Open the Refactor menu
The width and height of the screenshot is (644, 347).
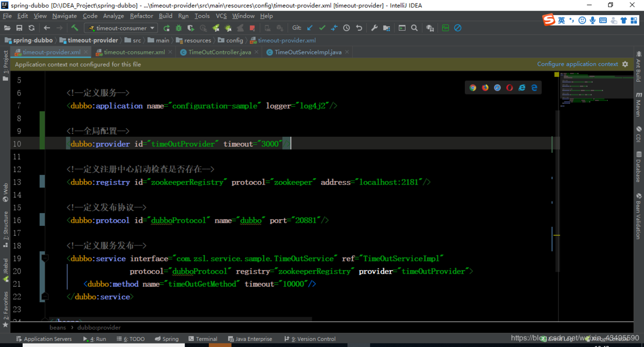[x=141, y=16]
